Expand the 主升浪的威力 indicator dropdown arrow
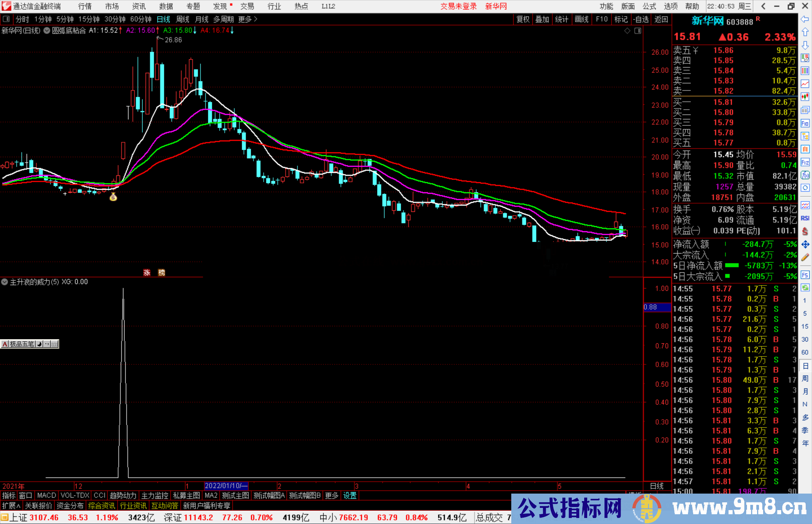The width and height of the screenshot is (812, 524). pos(5,282)
